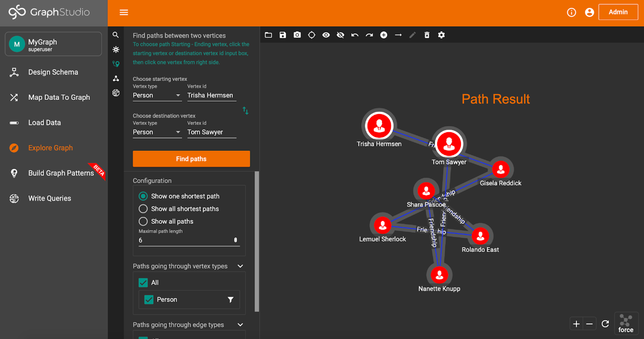The width and height of the screenshot is (644, 339).
Task: Open the settings gear in graph toolbar
Action: 441,35
